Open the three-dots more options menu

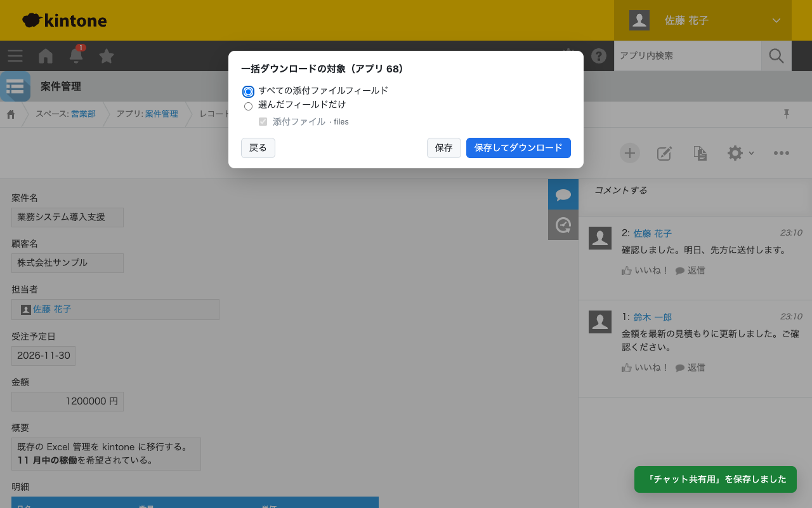pyautogui.click(x=782, y=153)
